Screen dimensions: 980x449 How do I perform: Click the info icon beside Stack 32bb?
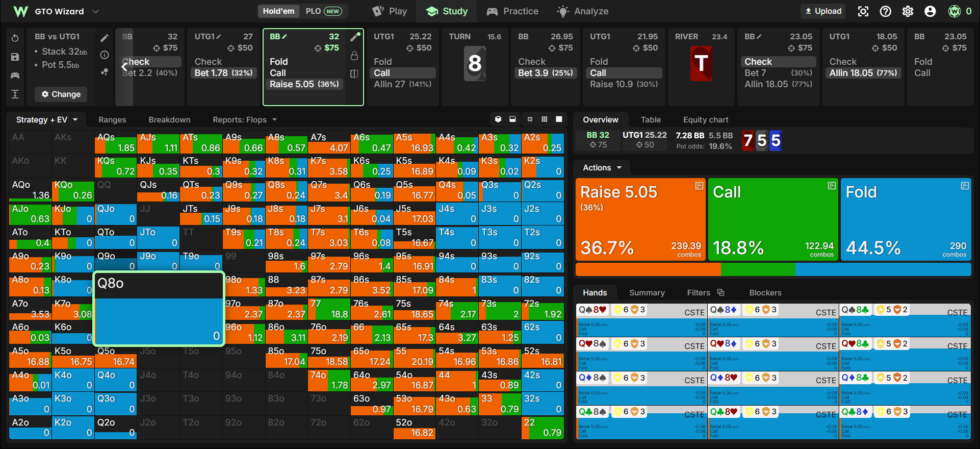(105, 55)
